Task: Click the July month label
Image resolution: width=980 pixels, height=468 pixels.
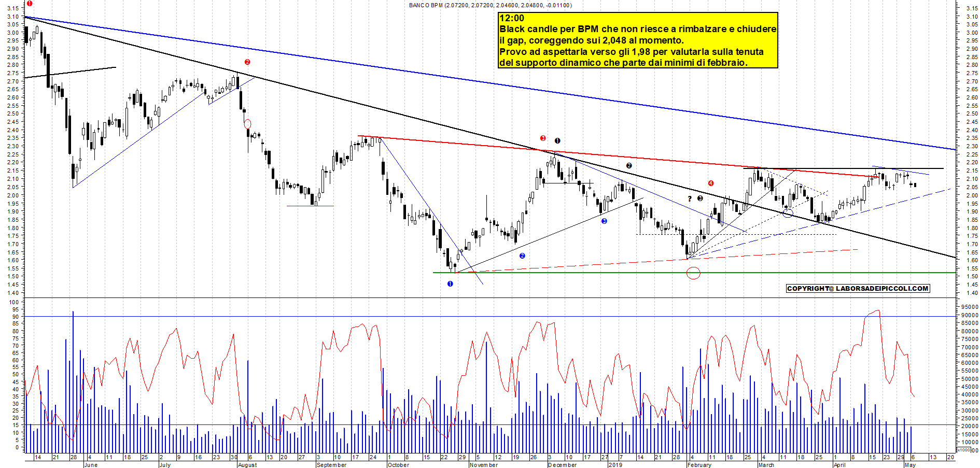Action: [165, 465]
